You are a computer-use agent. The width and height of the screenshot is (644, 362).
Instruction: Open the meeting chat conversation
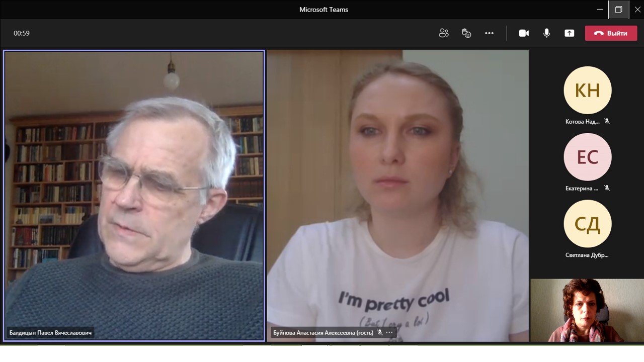point(466,33)
